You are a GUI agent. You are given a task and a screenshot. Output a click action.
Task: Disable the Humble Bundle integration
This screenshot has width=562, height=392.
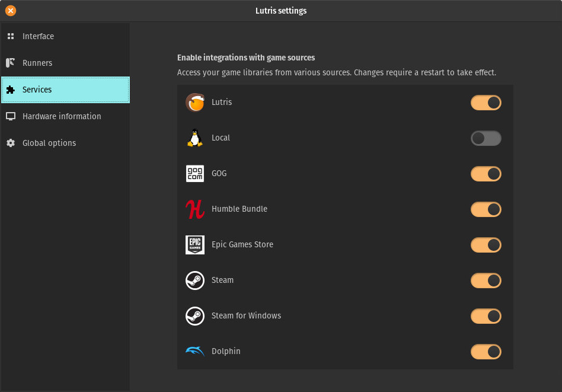486,209
